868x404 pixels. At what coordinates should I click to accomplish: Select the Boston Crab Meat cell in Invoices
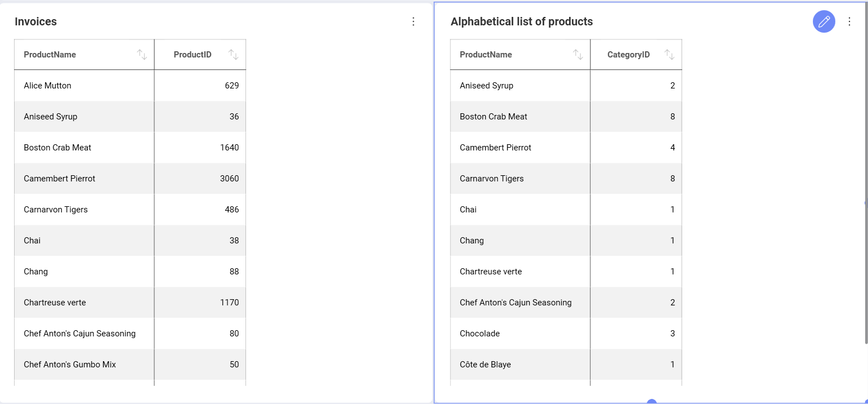[x=57, y=148]
